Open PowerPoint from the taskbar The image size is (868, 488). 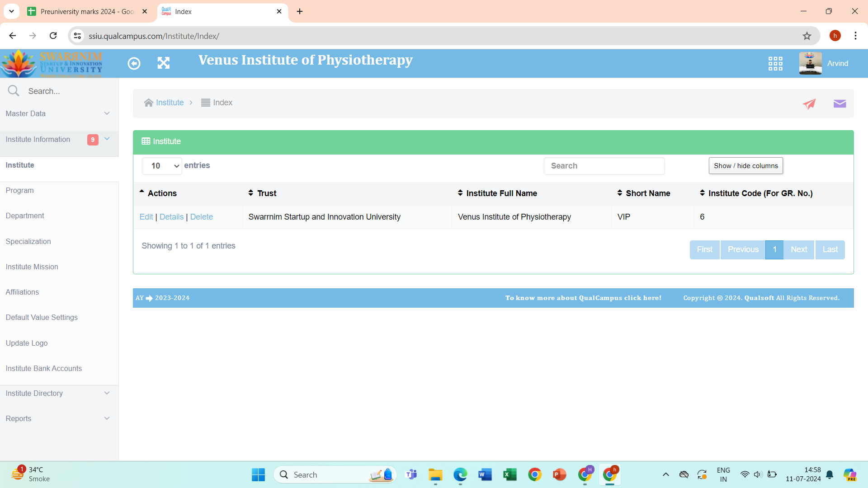click(559, 474)
